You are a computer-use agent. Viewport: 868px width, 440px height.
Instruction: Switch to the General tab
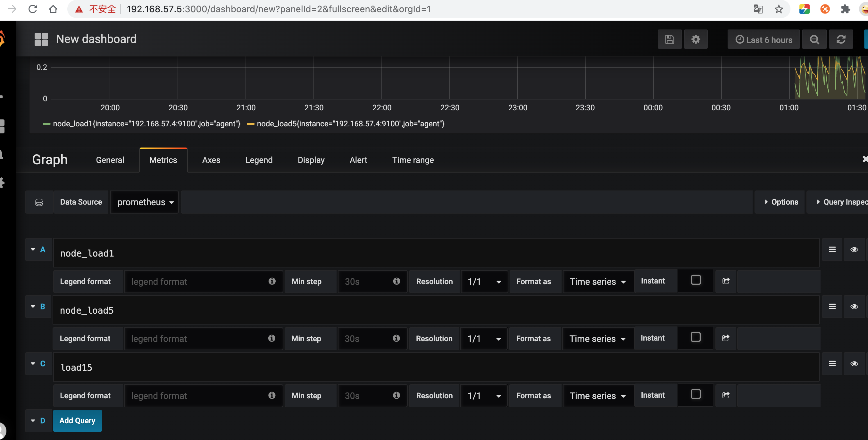click(110, 160)
